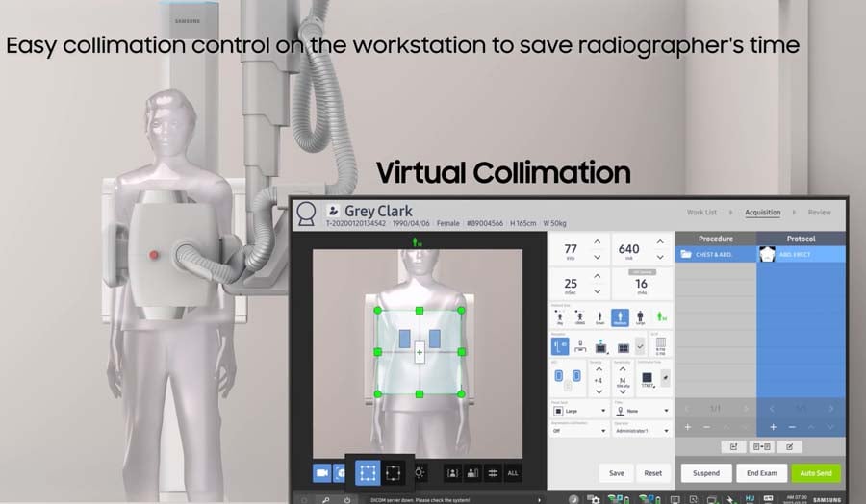Viewport: 866px width, 504px height.
Task: Select the dual-panel receptor icon
Action: pos(623,347)
